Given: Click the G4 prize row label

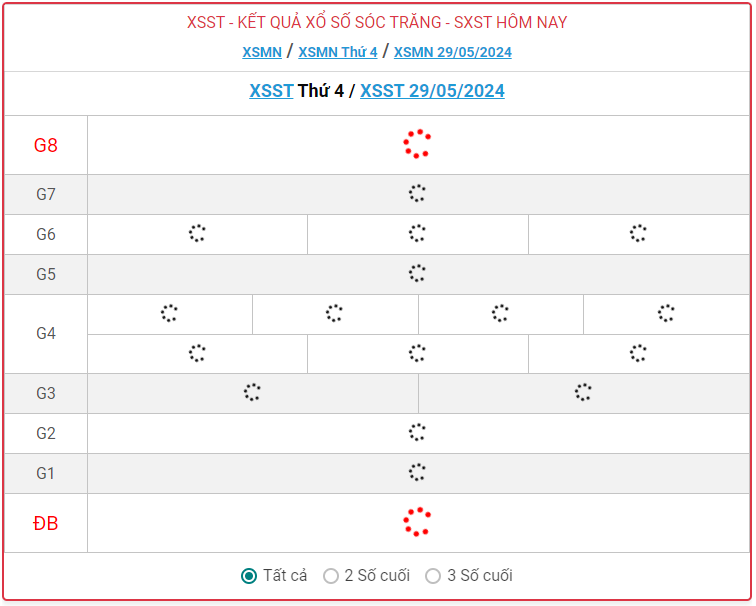Looking at the screenshot, I should pos(46,333).
